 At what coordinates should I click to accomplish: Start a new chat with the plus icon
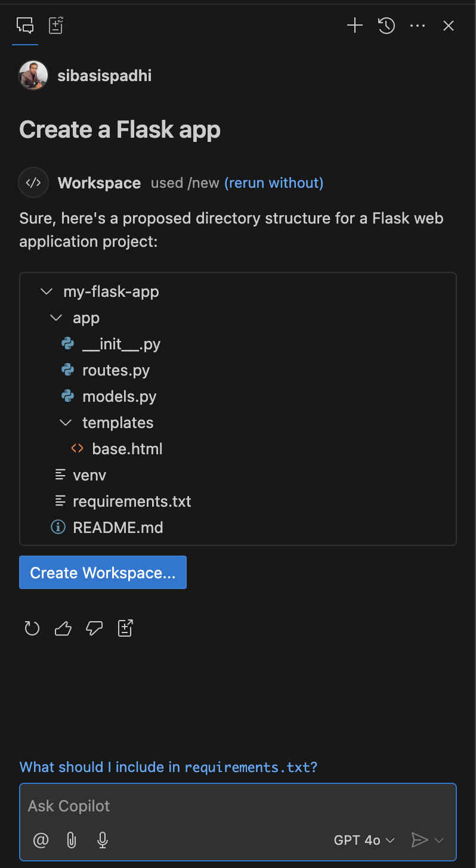coord(354,26)
